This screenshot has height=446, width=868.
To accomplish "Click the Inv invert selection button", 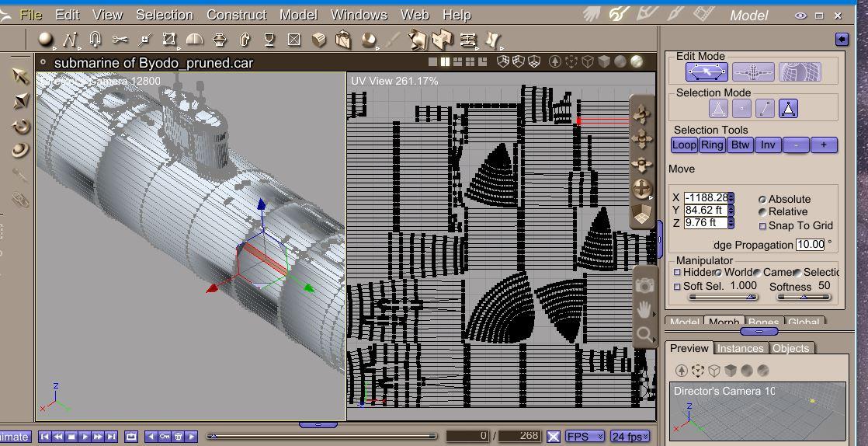I will tap(768, 145).
